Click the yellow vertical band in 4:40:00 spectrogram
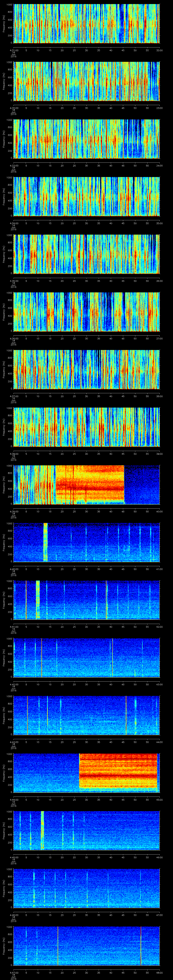 click(x=46, y=542)
